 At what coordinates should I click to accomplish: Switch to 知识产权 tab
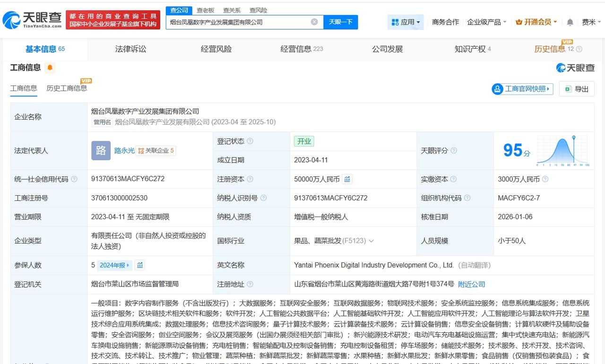[473, 49]
